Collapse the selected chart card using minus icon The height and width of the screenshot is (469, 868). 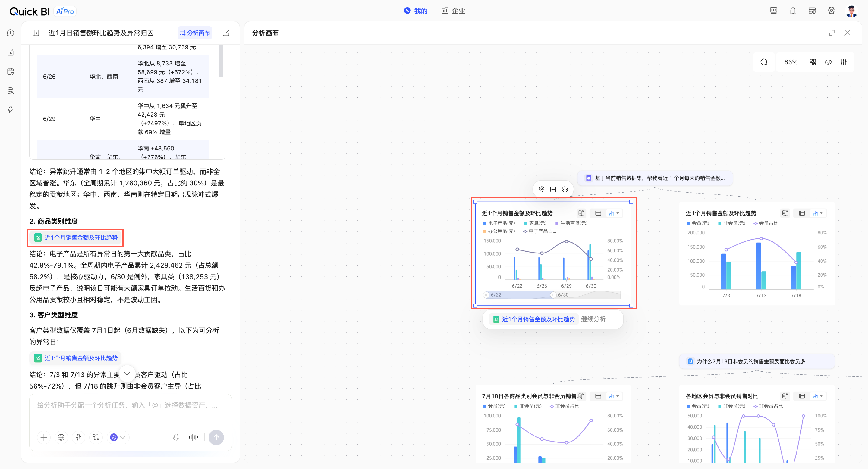(x=553, y=189)
